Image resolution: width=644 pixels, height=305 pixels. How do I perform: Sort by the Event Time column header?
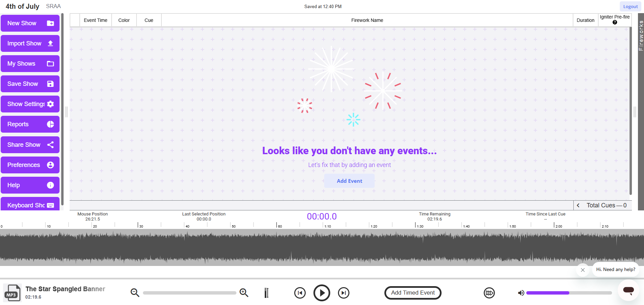[96, 20]
